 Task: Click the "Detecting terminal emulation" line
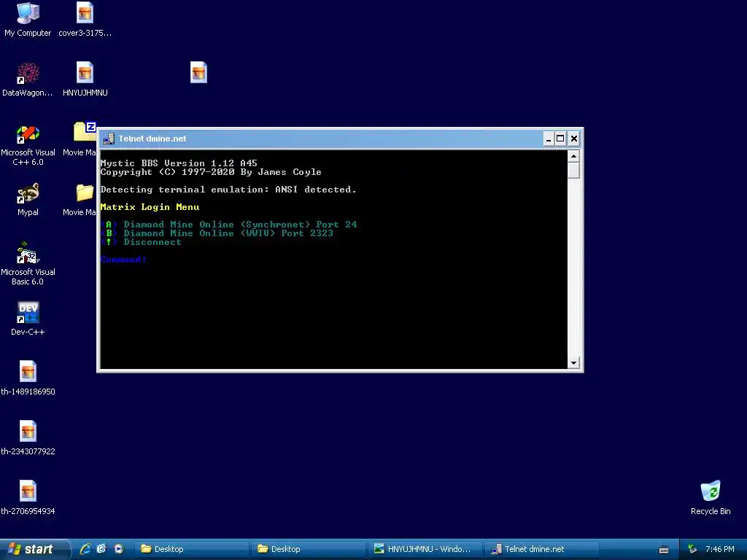coord(228,190)
